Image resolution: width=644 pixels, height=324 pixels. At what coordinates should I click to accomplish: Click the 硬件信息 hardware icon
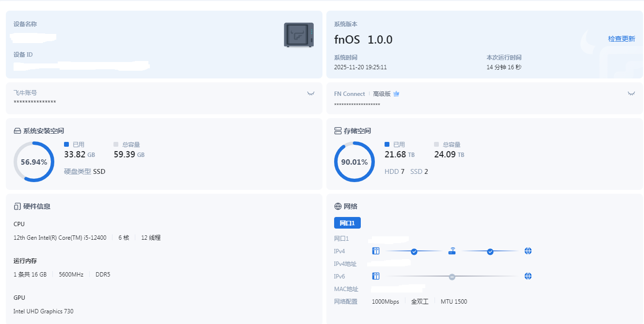pyautogui.click(x=17, y=206)
